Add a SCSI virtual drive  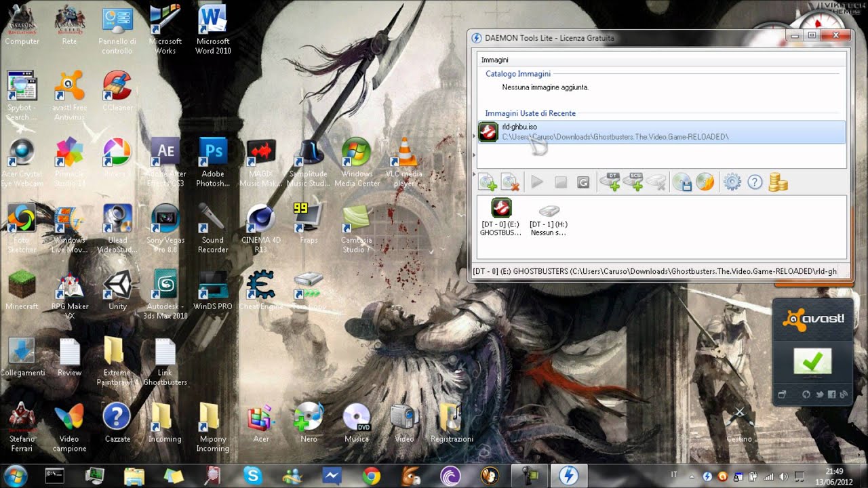click(633, 182)
